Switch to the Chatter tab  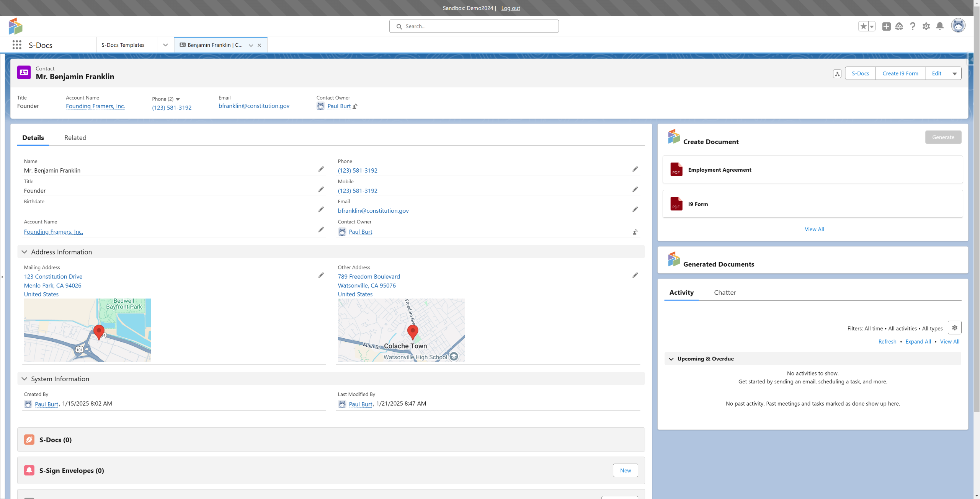[725, 293]
